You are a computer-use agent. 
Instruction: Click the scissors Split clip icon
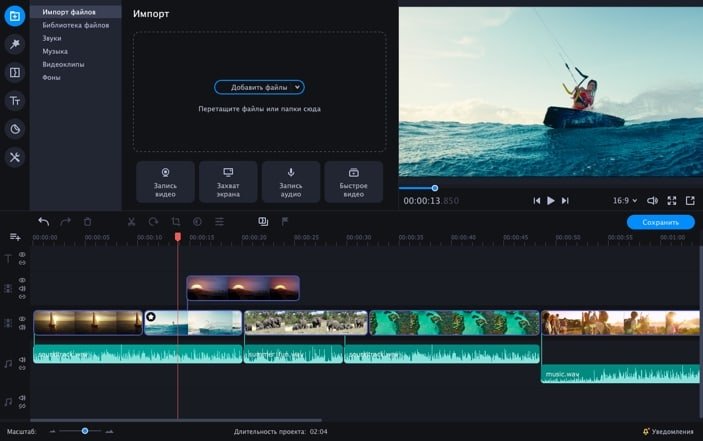131,222
